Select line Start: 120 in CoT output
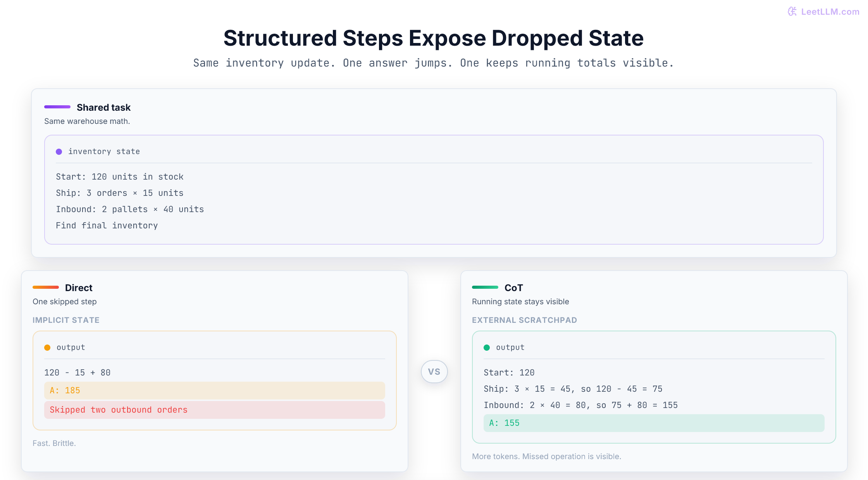Viewport: 868px width, 480px height. click(x=509, y=372)
